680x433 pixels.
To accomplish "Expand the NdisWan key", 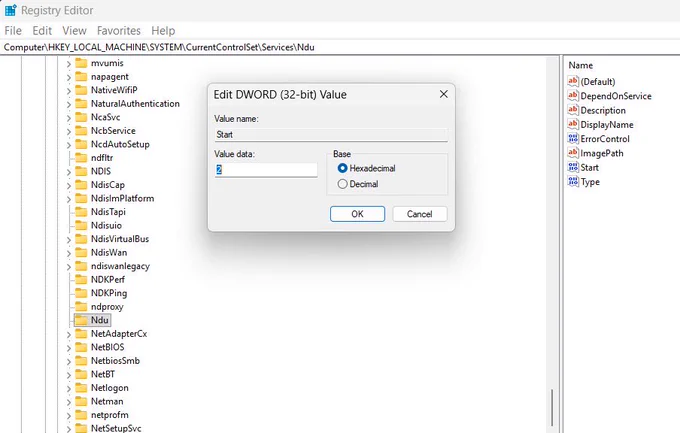I will pos(69,253).
